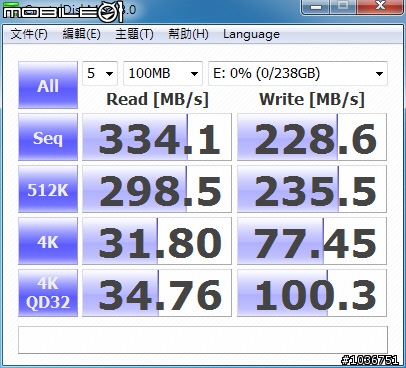Select the 512K write value 235.5

click(x=312, y=189)
